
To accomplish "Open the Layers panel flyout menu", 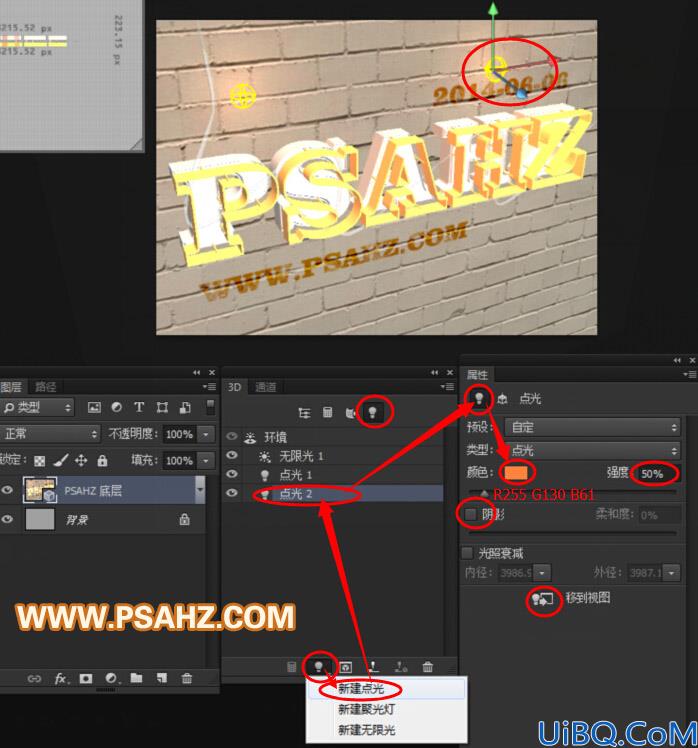I will [x=209, y=387].
